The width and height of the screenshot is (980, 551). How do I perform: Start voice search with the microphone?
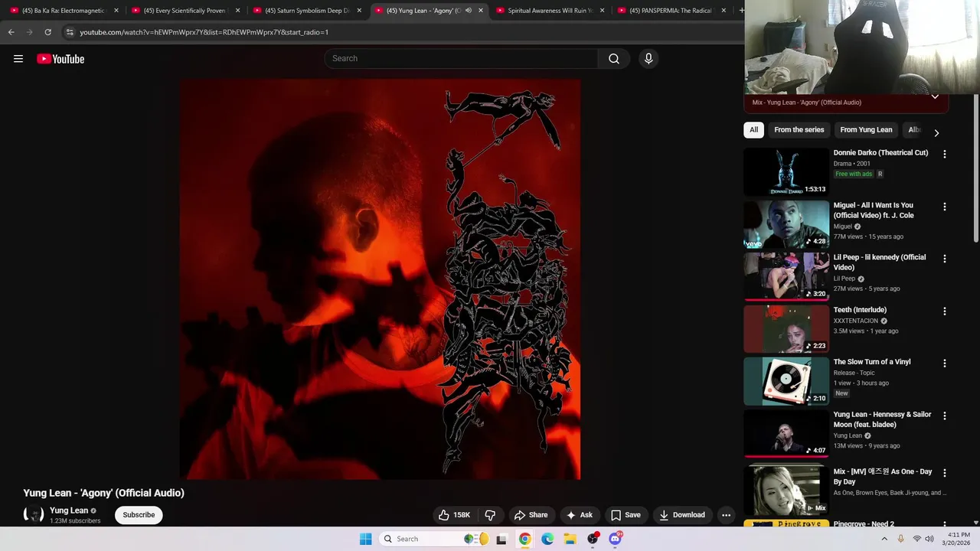[x=648, y=59]
